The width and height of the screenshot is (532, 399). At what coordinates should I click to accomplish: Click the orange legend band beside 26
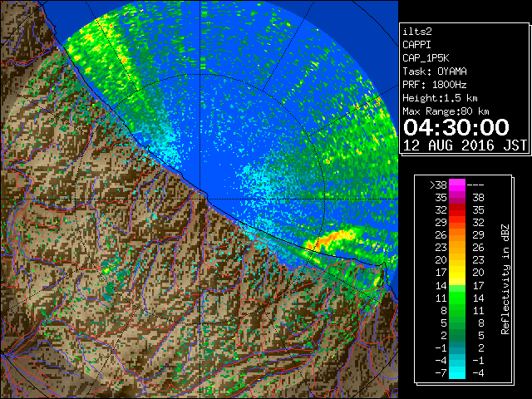[x=457, y=235]
